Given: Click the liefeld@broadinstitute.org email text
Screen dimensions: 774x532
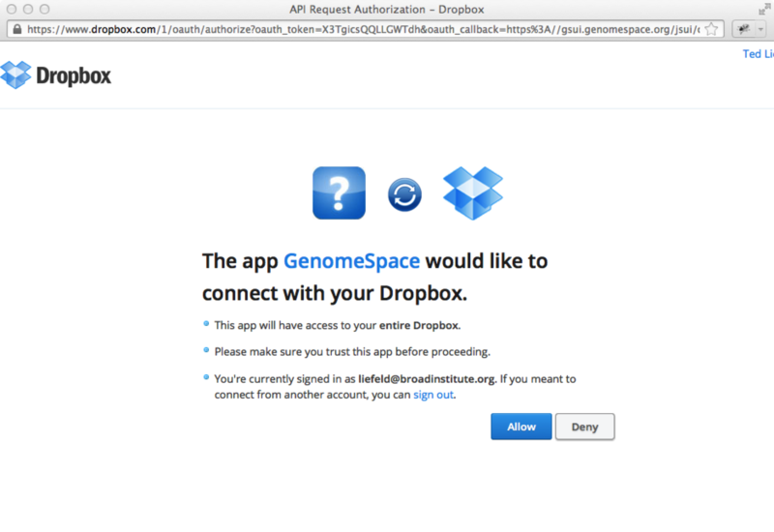Looking at the screenshot, I should (427, 379).
